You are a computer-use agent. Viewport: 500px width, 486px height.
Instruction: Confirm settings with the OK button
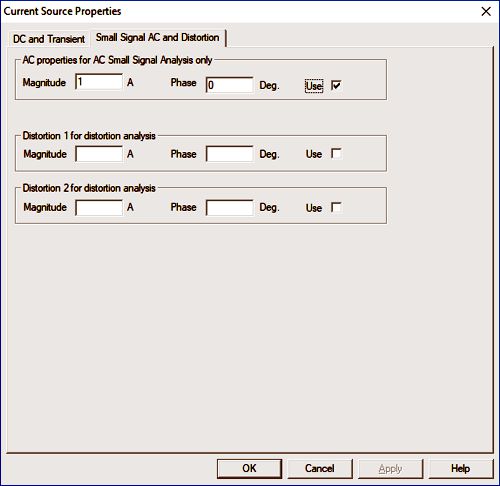(x=249, y=468)
